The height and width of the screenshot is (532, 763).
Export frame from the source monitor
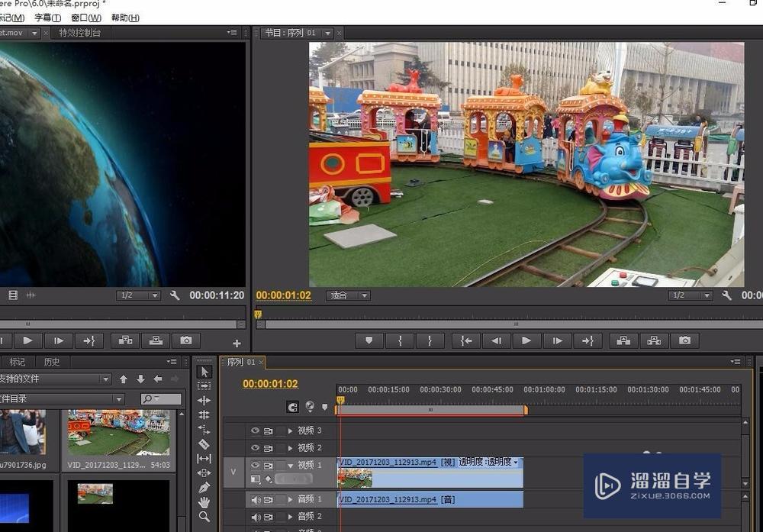[186, 340]
